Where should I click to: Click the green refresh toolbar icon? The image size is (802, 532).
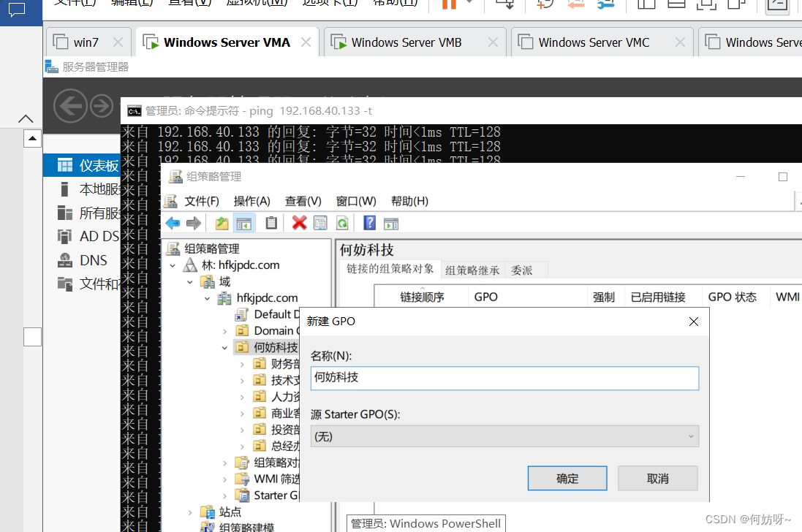[341, 223]
